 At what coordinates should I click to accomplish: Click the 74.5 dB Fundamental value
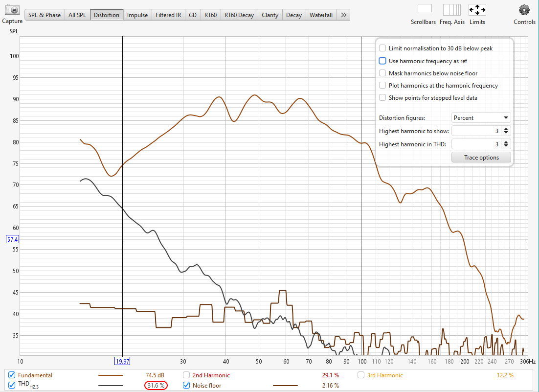tap(155, 375)
